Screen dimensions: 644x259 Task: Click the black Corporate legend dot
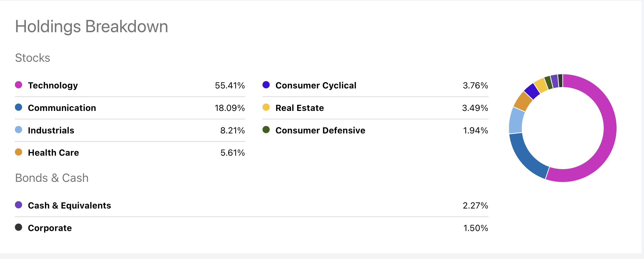[x=19, y=227]
